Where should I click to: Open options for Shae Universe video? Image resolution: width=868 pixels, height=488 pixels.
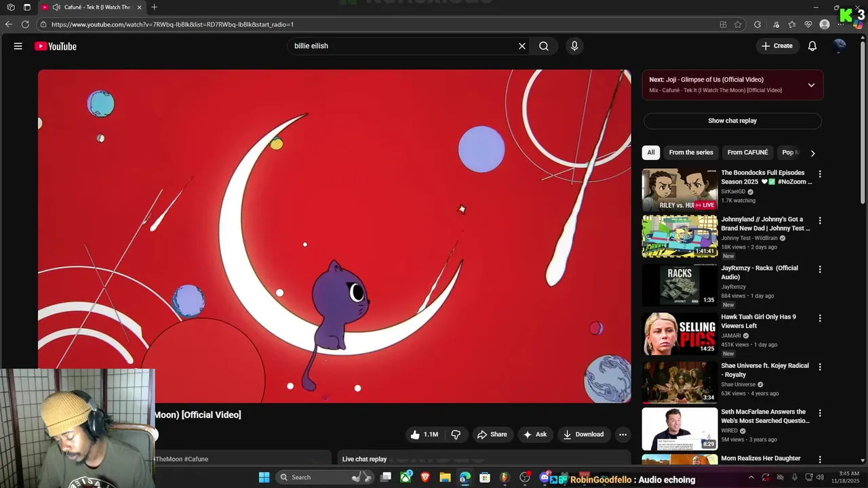point(820,367)
